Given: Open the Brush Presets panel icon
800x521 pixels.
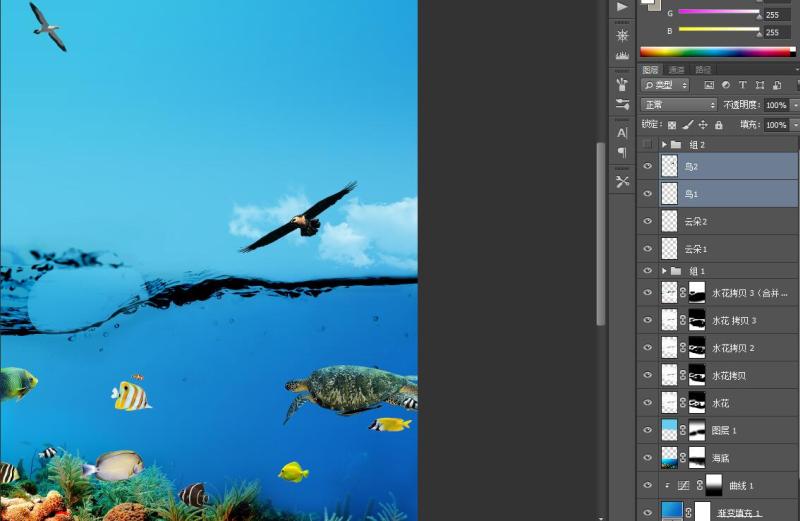Looking at the screenshot, I should (x=622, y=84).
